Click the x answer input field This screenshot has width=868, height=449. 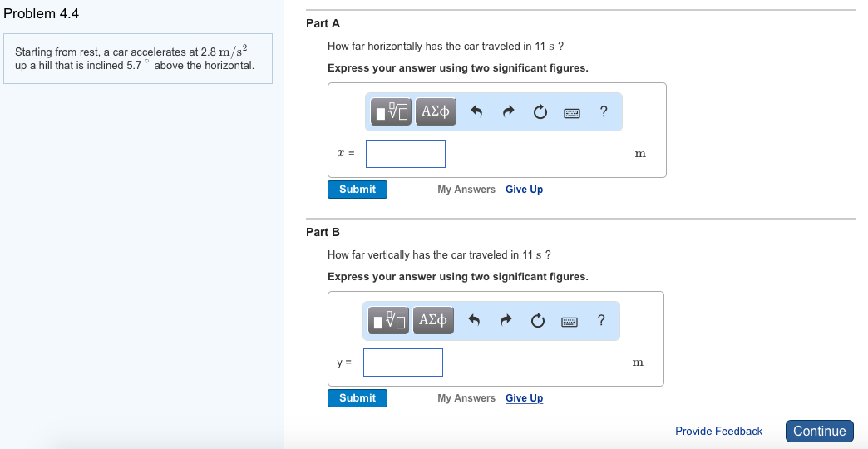406,154
